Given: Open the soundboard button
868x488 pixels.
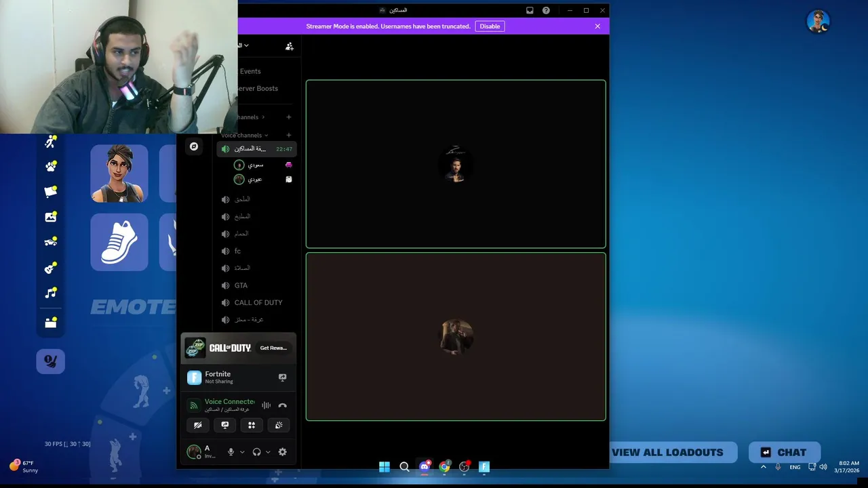Looking at the screenshot, I should [x=279, y=425].
